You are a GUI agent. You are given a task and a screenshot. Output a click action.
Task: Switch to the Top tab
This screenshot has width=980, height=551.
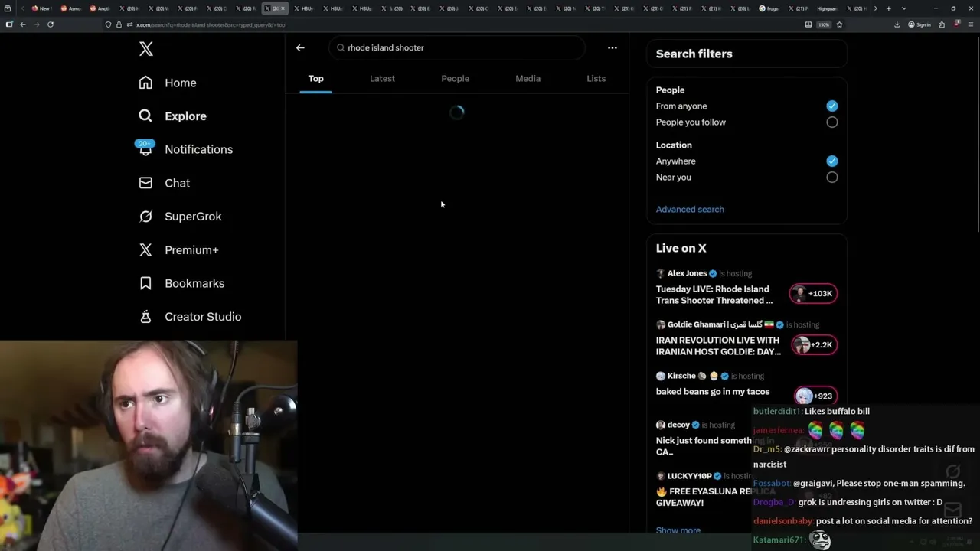(316, 79)
